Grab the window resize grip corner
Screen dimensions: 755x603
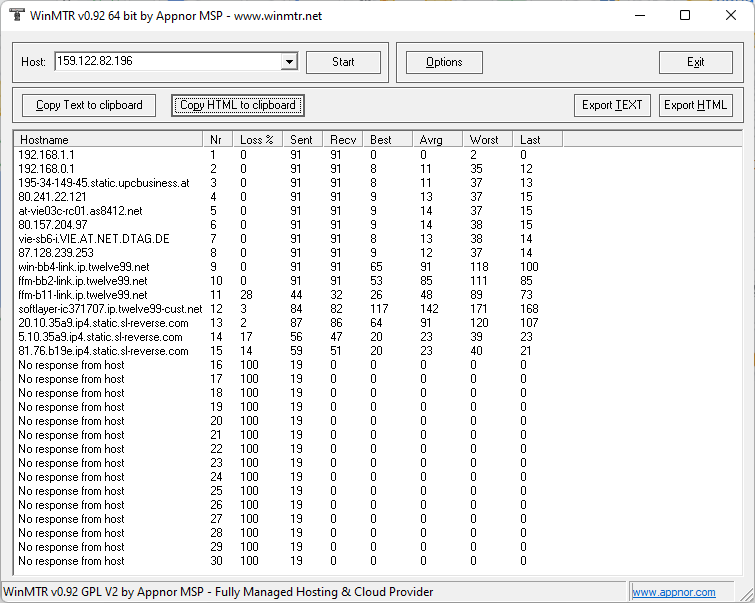[x=746, y=594]
